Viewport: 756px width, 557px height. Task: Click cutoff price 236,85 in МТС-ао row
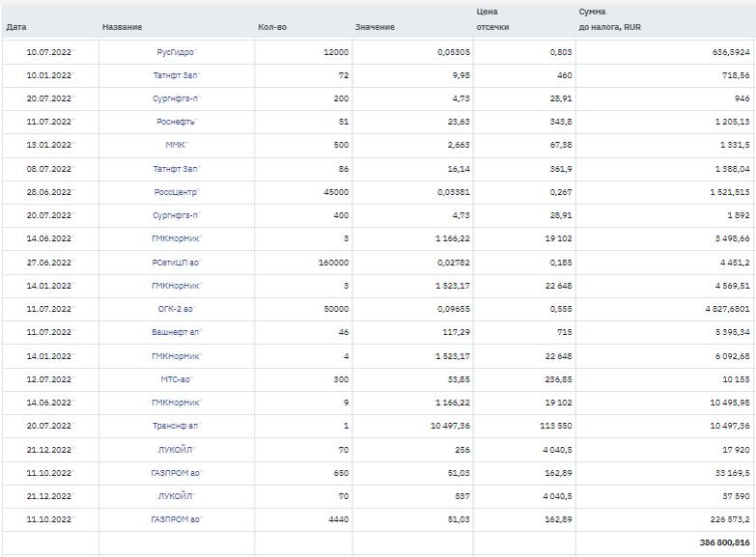(x=558, y=379)
